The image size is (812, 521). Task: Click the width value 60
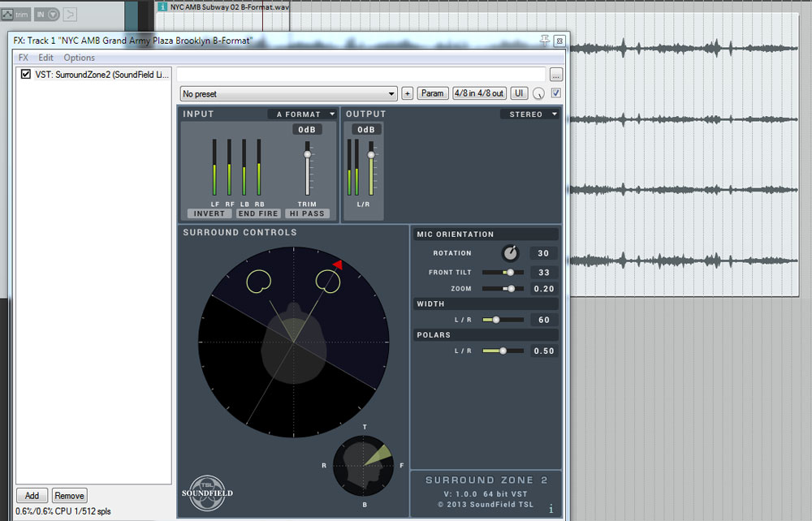pyautogui.click(x=543, y=320)
